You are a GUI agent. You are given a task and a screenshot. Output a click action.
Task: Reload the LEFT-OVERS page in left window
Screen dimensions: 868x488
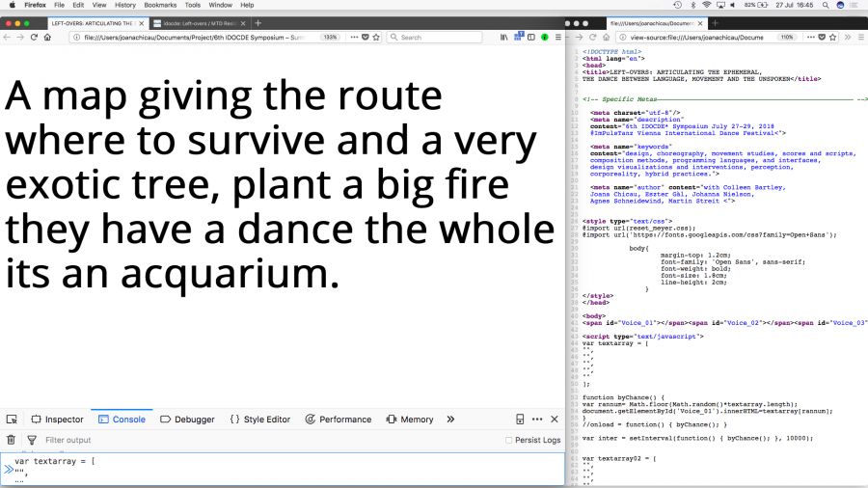click(34, 37)
